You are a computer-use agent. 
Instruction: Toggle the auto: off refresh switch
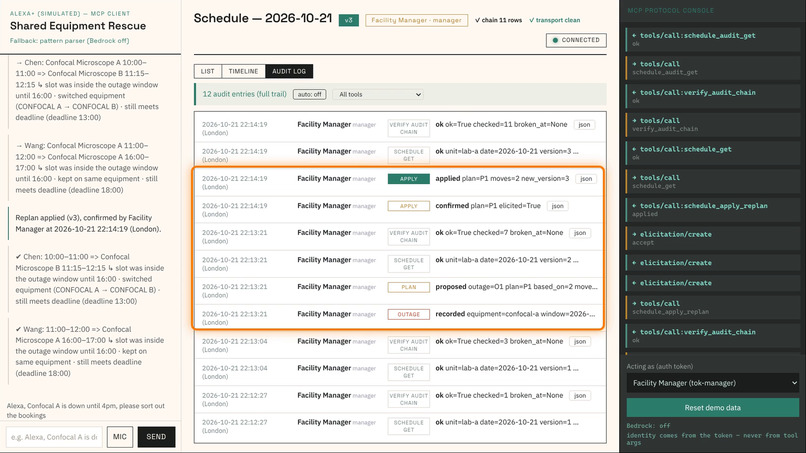tap(309, 94)
